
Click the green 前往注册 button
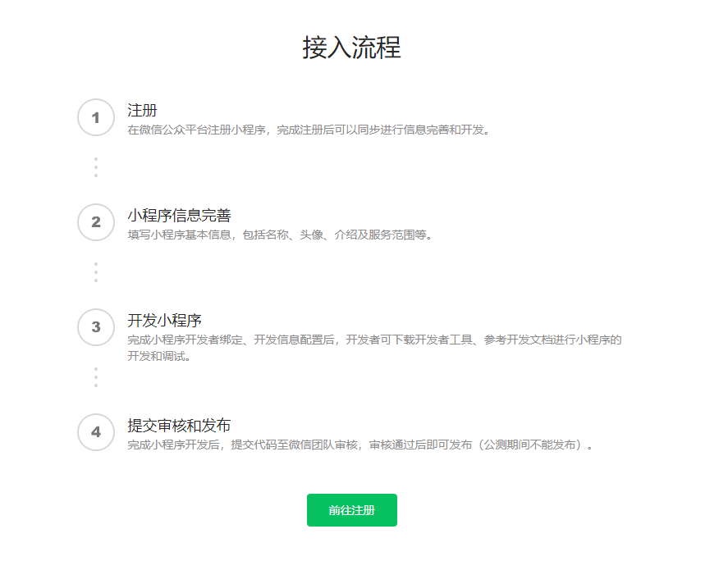[x=351, y=510]
